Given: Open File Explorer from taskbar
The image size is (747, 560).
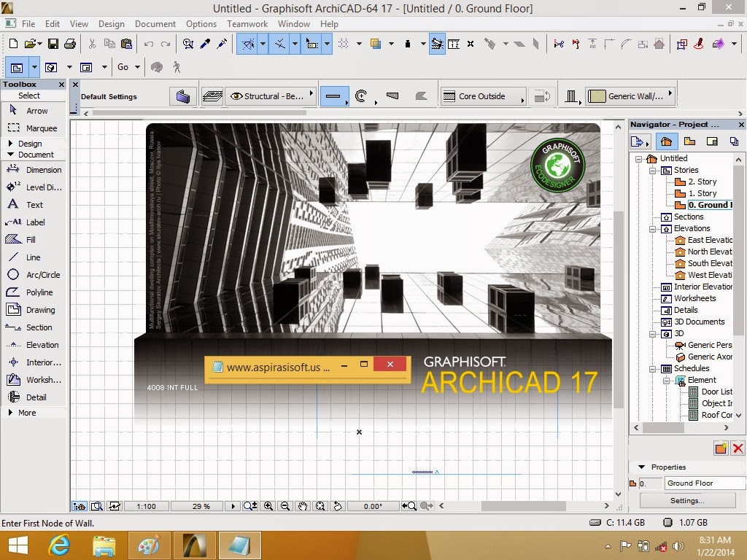Looking at the screenshot, I should 104,545.
